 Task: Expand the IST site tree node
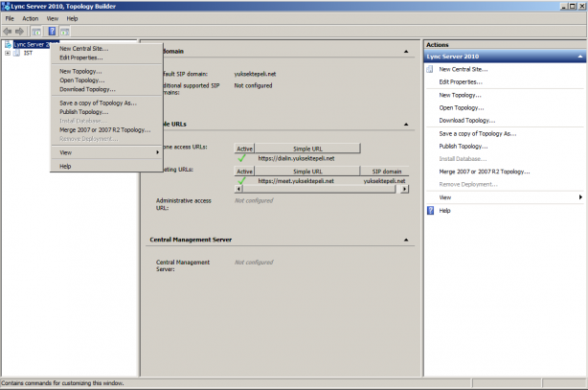(x=8, y=54)
